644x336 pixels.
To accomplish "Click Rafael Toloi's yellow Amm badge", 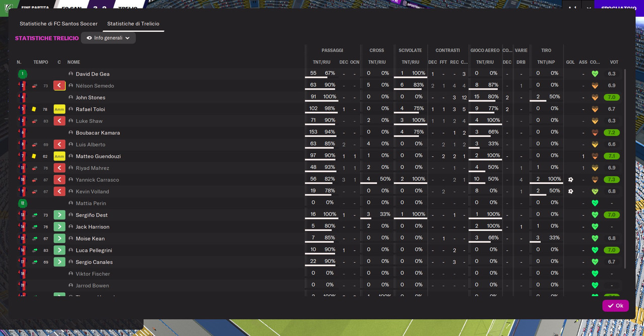I will point(59,109).
